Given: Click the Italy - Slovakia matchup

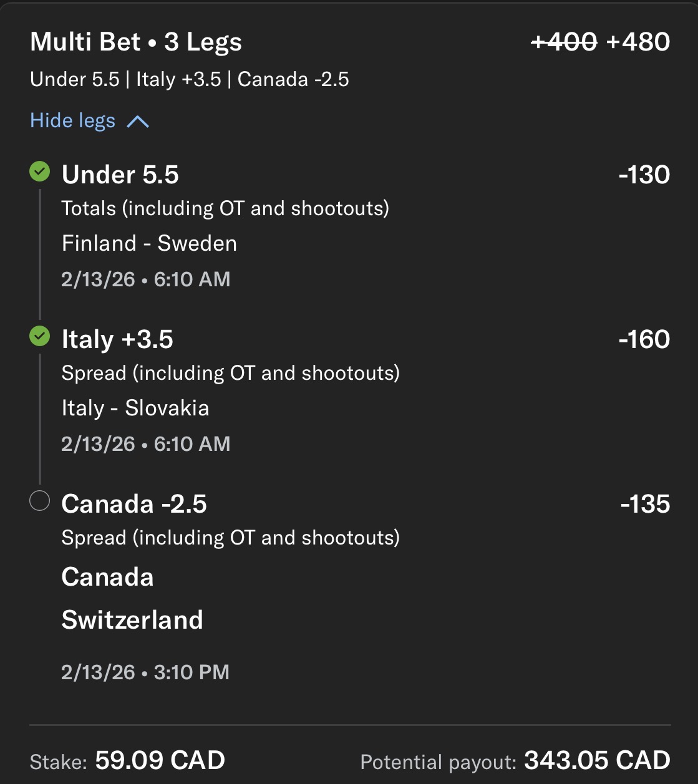Looking at the screenshot, I should [135, 408].
